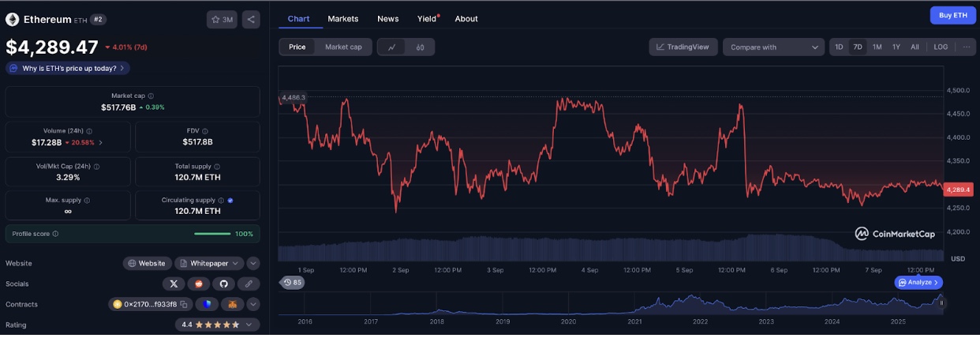Click the $4,289.47 price text
The height and width of the screenshot is (338, 980).
pos(52,47)
